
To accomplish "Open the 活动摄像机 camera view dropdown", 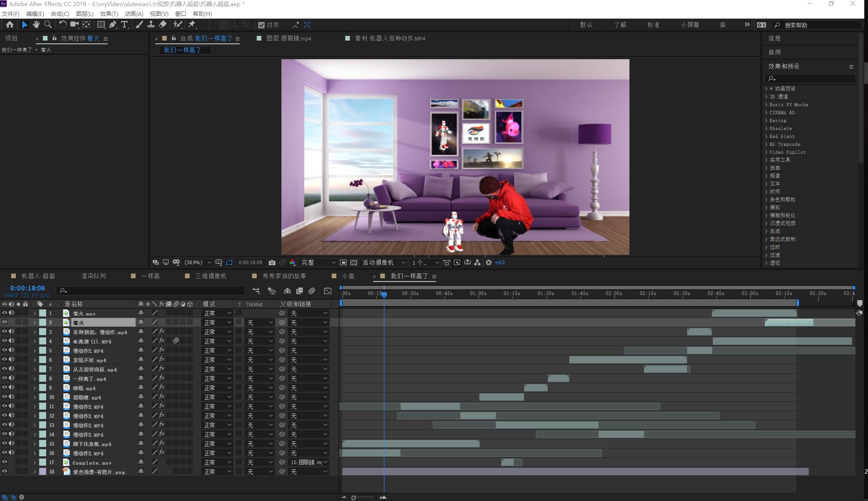I will pos(383,263).
